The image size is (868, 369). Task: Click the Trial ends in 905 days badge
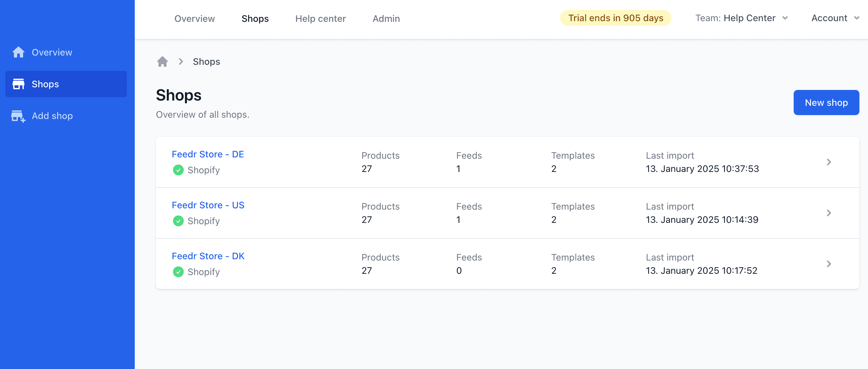615,18
